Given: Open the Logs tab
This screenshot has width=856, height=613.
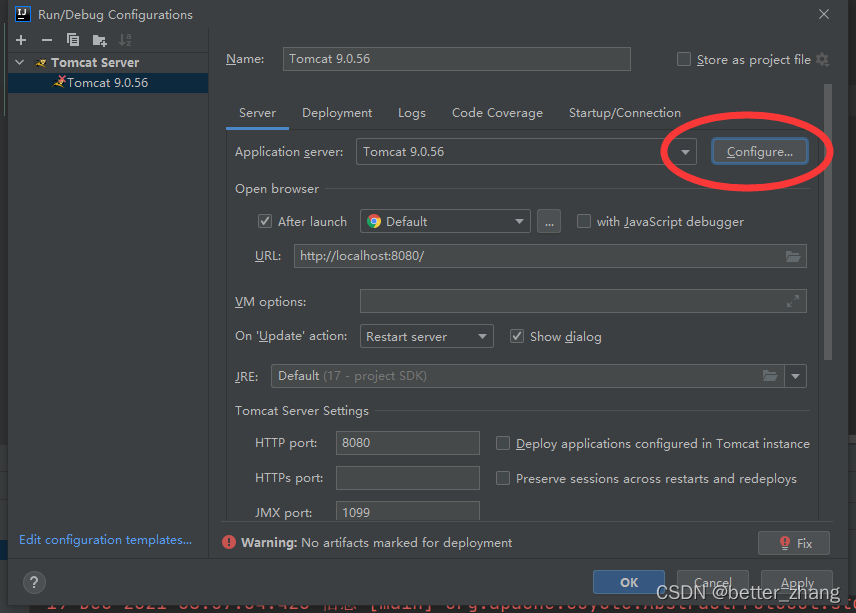Looking at the screenshot, I should [x=412, y=113].
